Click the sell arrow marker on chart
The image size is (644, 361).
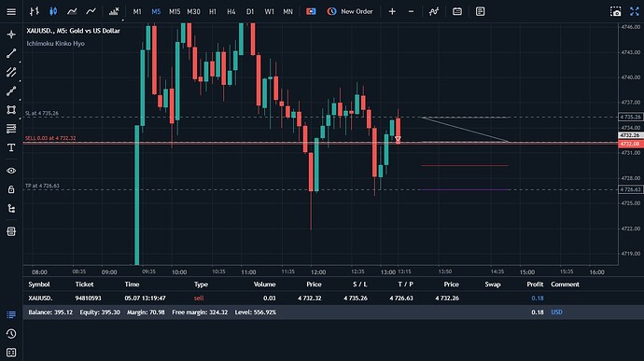click(x=398, y=140)
